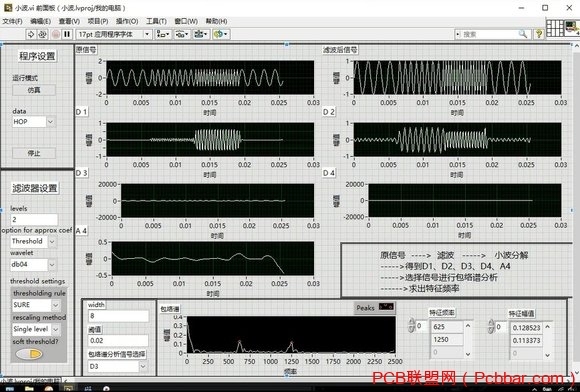Click the 停止 stop button
The width and height of the screenshot is (580, 392).
pyautogui.click(x=34, y=153)
